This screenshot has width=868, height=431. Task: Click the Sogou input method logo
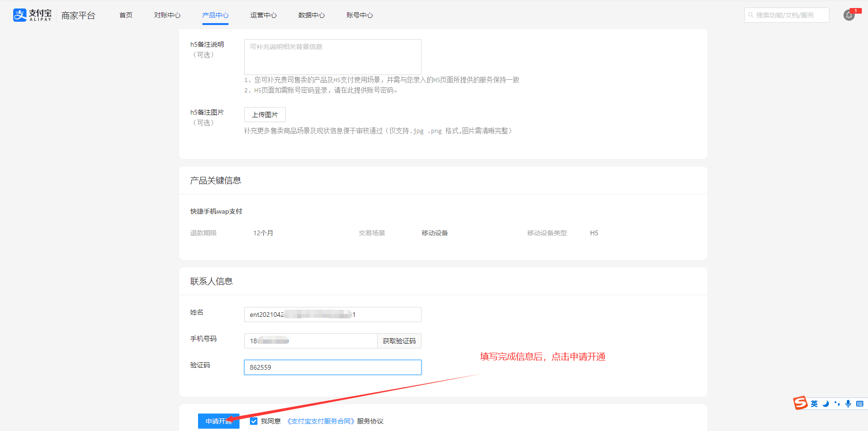tap(800, 403)
